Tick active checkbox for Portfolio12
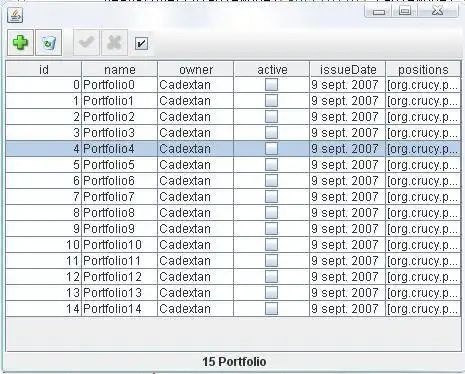 [271, 277]
